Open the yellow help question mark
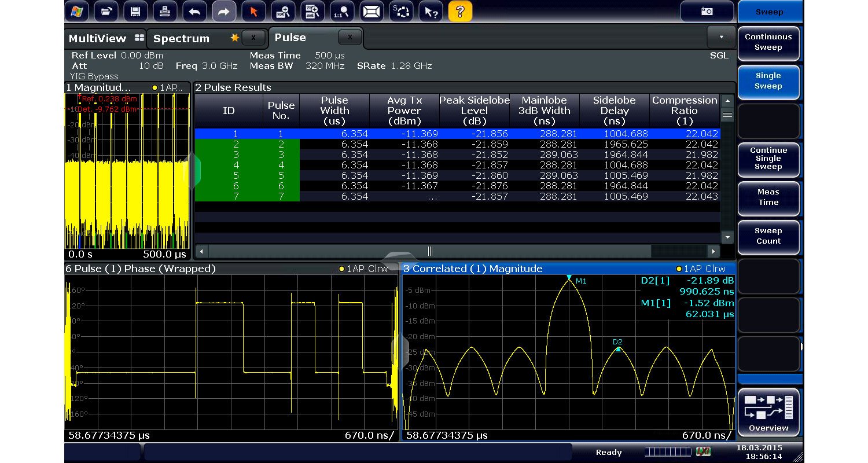This screenshot has height=463, width=868. pos(459,11)
